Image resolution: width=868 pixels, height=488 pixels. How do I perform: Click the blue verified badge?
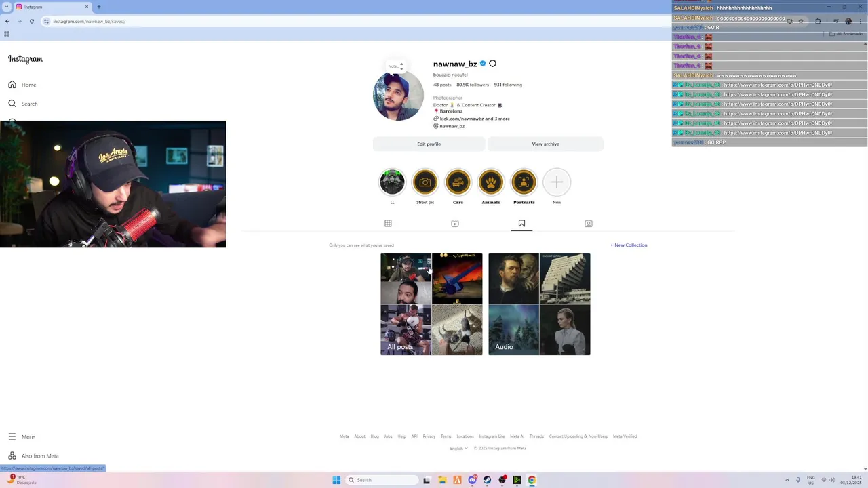(483, 64)
